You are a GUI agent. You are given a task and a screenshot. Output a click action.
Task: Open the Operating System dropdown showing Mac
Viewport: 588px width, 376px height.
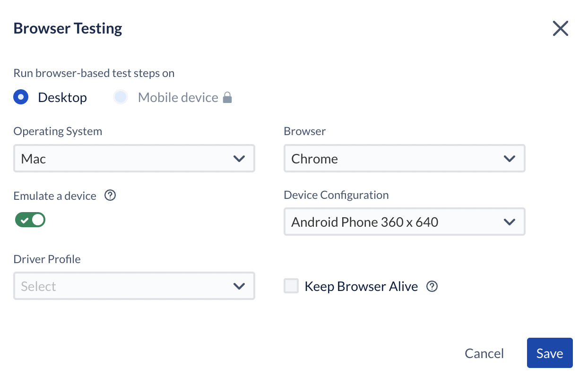[134, 158]
